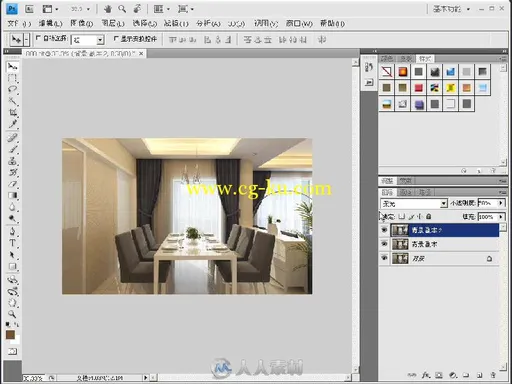Open the 文件 (File) menu
This screenshot has height=384, width=512.
19,23
